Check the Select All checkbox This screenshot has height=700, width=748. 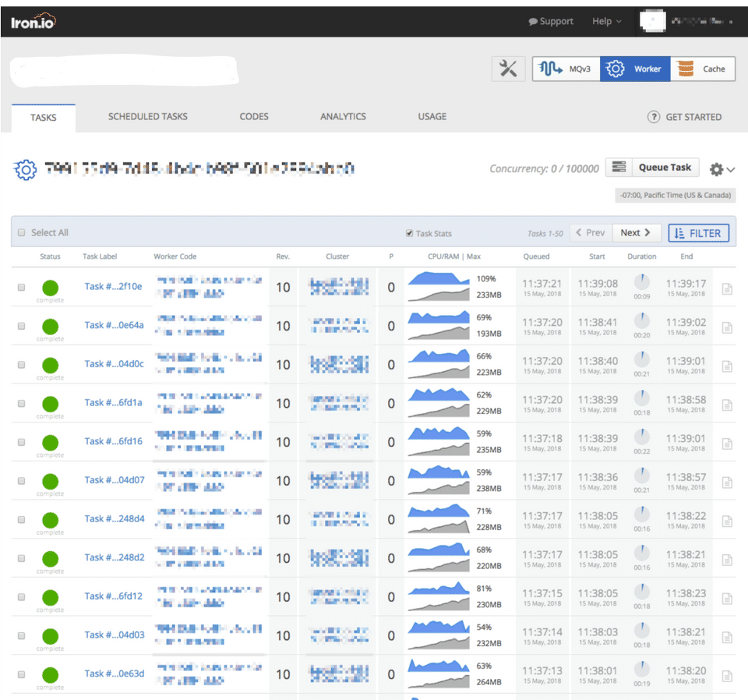point(22,233)
